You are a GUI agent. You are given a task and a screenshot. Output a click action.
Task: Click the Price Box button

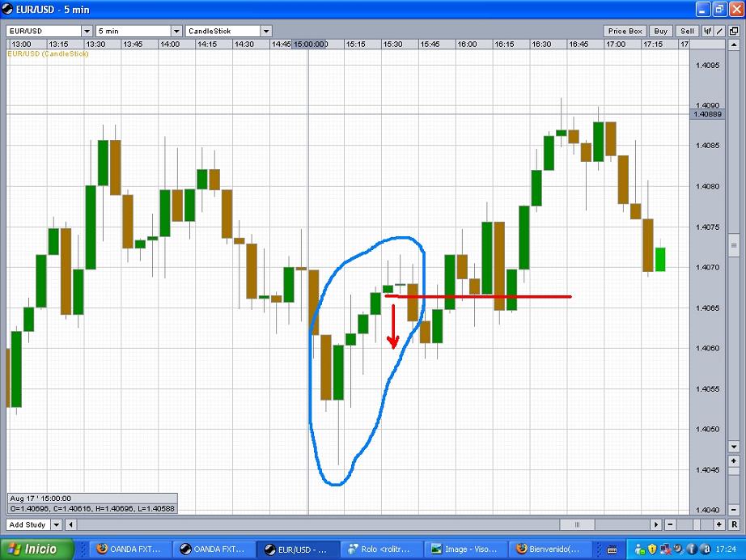[625, 31]
